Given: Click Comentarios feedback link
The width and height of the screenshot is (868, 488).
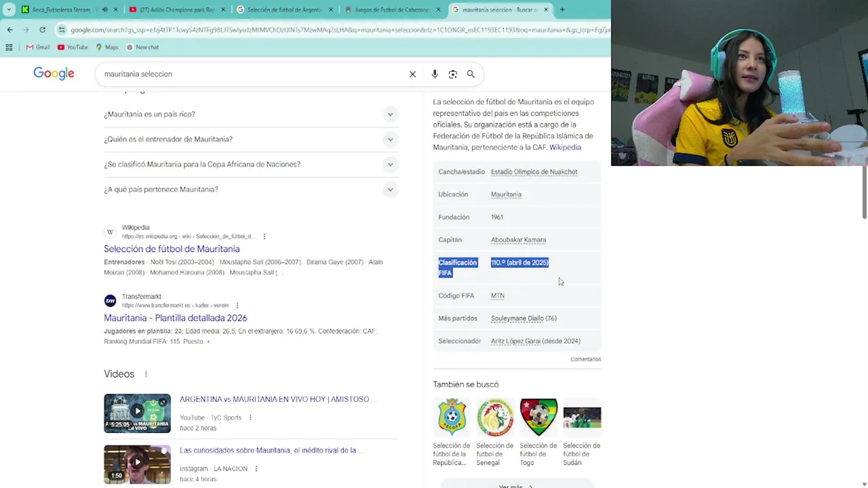Looking at the screenshot, I should [x=585, y=359].
